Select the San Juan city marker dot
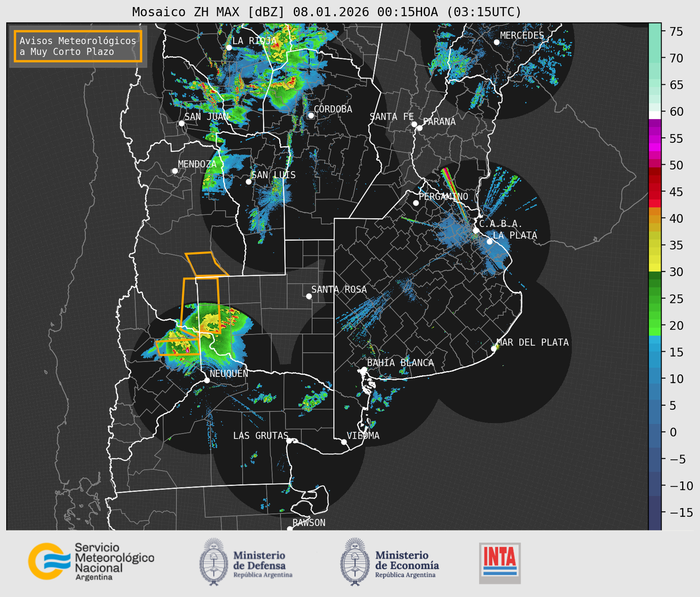The width and height of the screenshot is (700, 597). (181, 123)
